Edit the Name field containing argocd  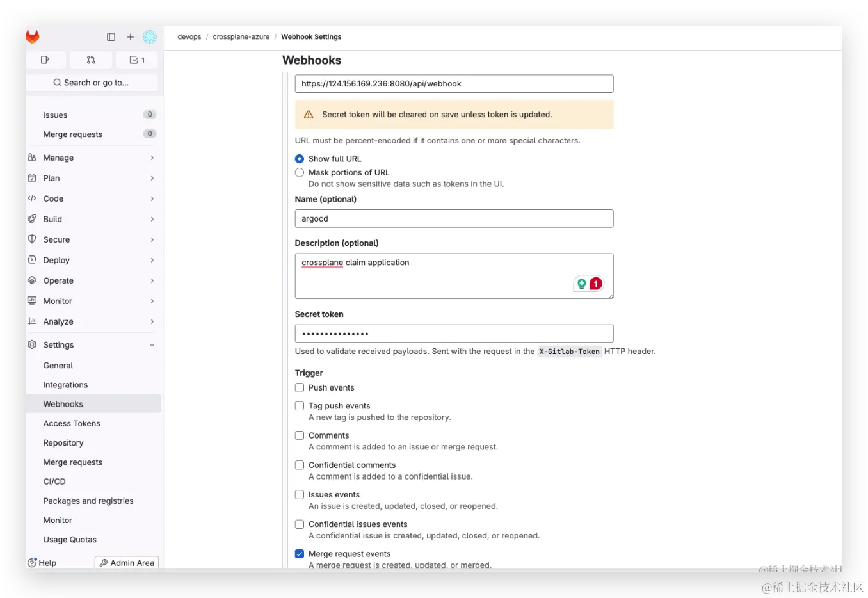pos(454,219)
